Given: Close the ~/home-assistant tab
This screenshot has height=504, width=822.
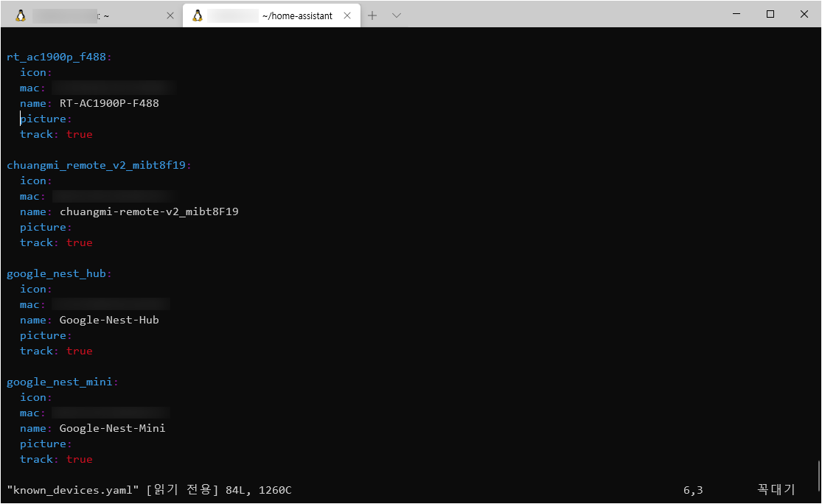Looking at the screenshot, I should coord(347,15).
